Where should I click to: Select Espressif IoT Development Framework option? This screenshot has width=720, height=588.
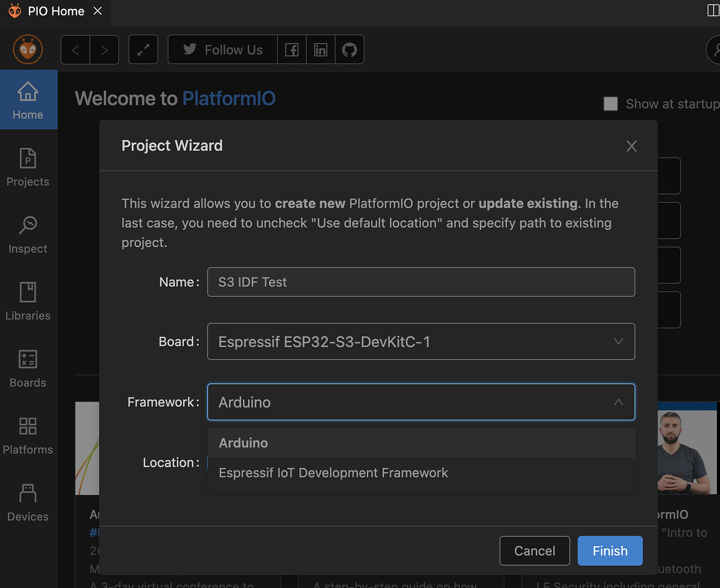[x=422, y=473]
